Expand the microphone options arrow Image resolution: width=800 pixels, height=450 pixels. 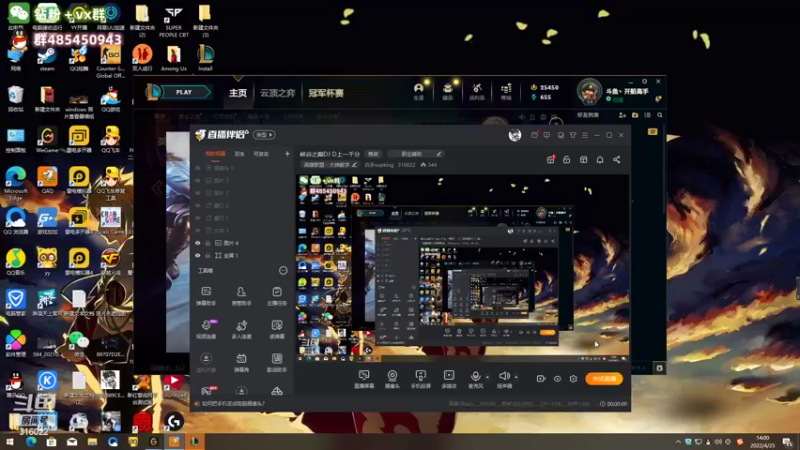[487, 378]
